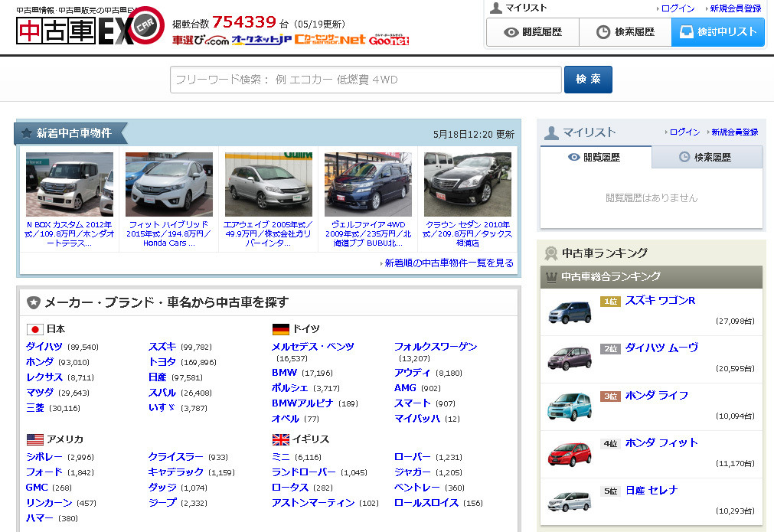Open ranking 4位 ホンダ フィット
The height and width of the screenshot is (532, 774).
pos(661,442)
